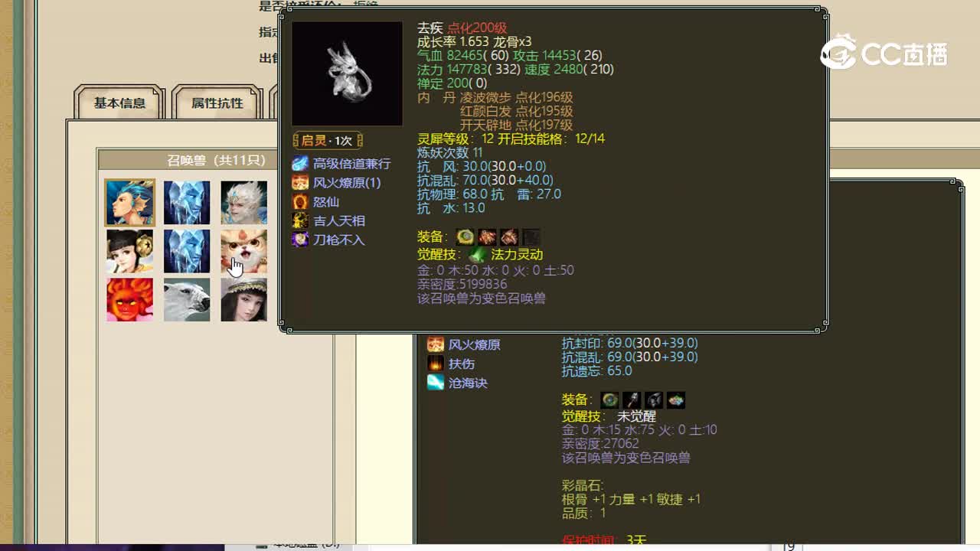The width and height of the screenshot is (980, 551).
Task: Select the polar bear summon portrait
Action: click(x=187, y=299)
